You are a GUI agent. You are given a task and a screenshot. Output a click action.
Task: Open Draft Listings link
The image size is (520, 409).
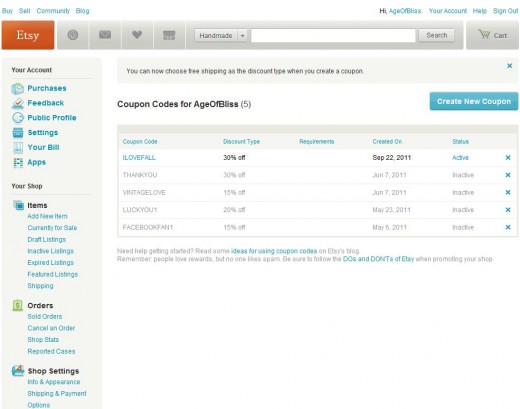47,239
